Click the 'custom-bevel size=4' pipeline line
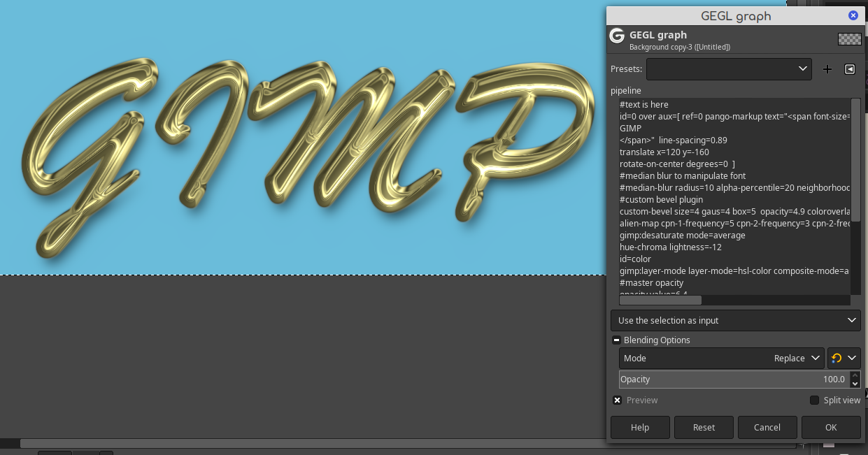868x455 pixels. (x=734, y=212)
